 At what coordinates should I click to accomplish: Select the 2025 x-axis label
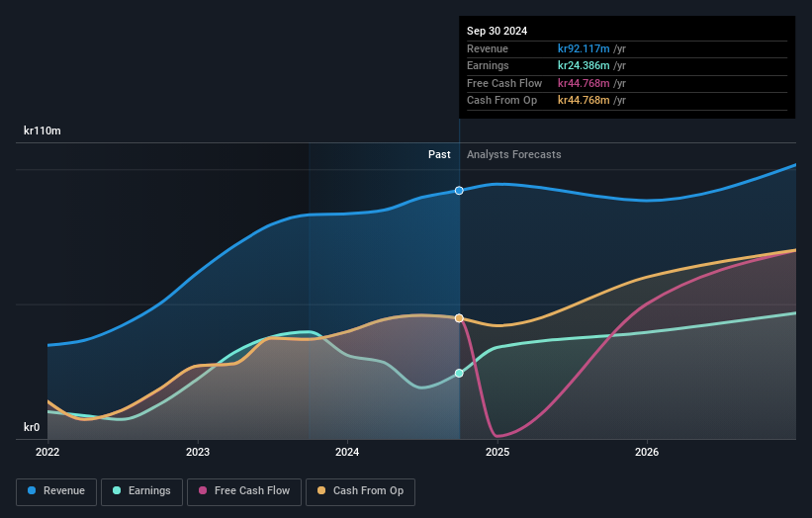coord(497,452)
